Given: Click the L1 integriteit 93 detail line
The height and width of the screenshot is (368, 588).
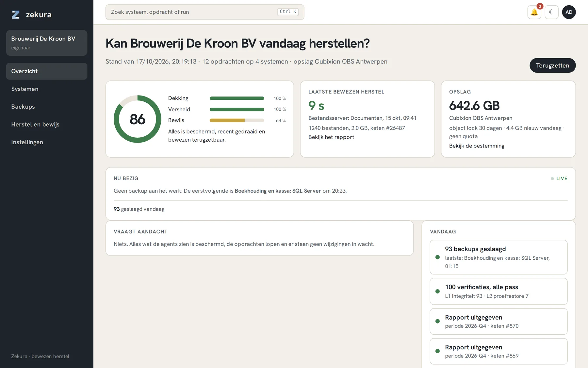Looking at the screenshot, I should pos(486,296).
